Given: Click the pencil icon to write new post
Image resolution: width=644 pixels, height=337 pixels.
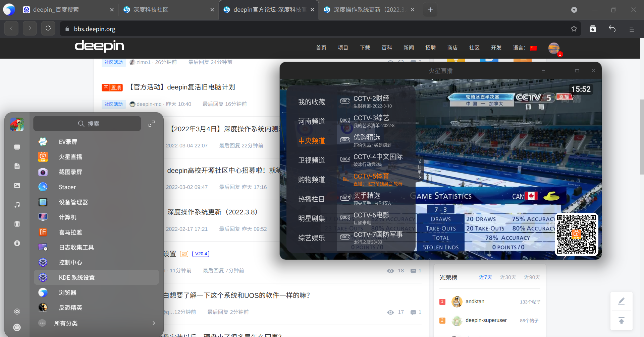Looking at the screenshot, I should pos(622,301).
